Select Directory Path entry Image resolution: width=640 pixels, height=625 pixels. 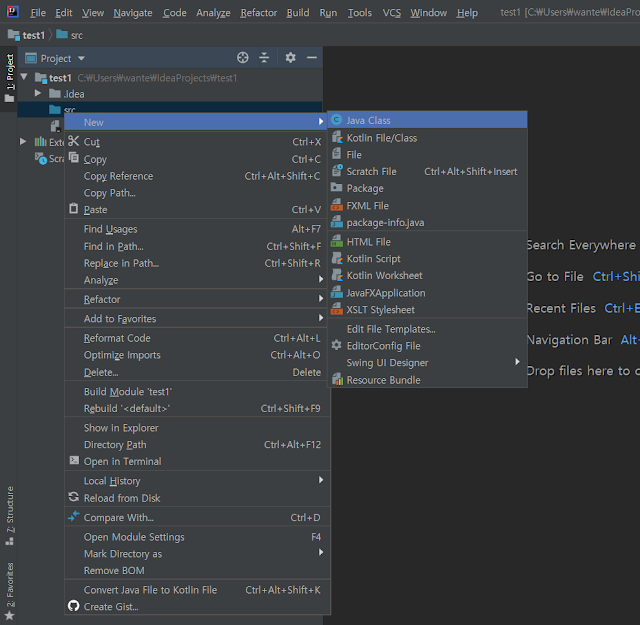(198, 445)
